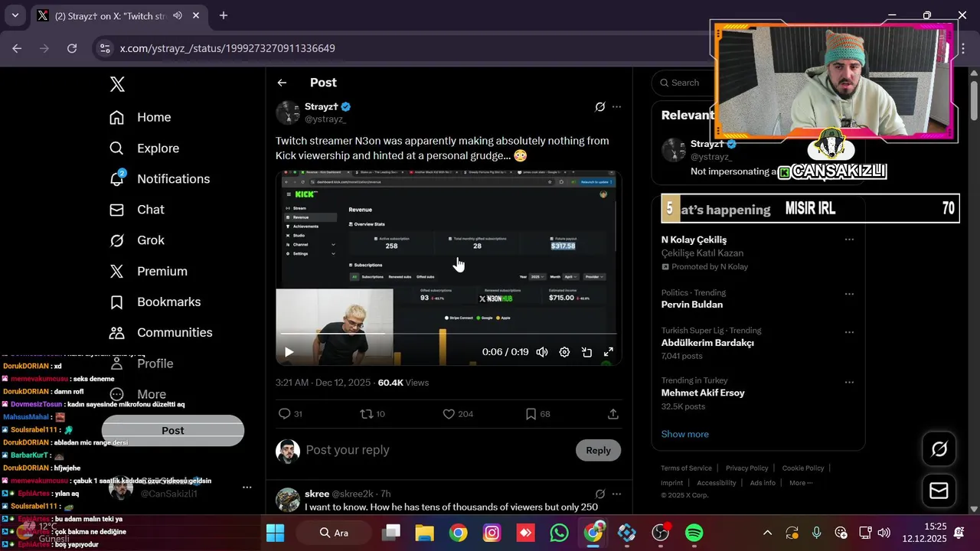Click the back arrow next to Post
980x551 pixels.
pyautogui.click(x=282, y=83)
